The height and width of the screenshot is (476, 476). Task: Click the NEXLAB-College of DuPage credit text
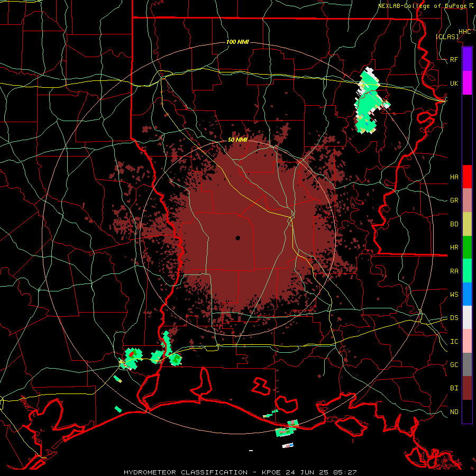(x=422, y=6)
